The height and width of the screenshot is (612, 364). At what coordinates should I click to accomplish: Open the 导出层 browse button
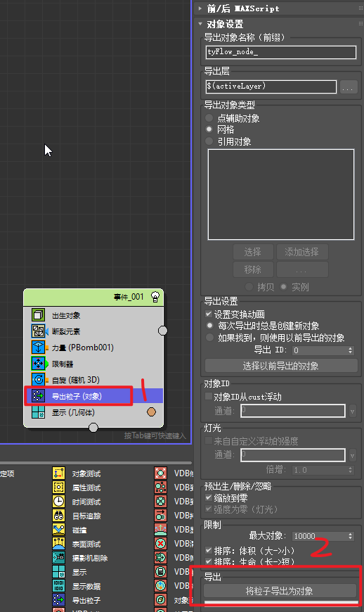[x=348, y=87]
